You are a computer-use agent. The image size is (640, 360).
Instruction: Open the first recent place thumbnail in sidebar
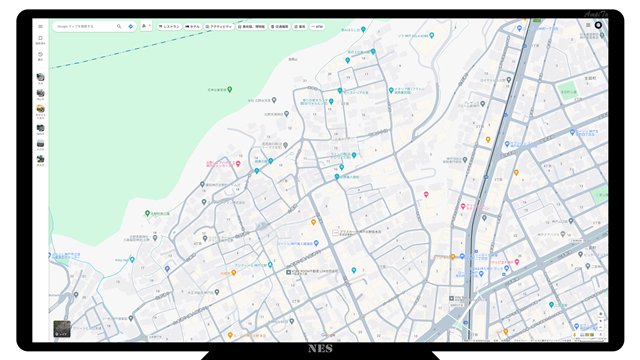[40, 77]
